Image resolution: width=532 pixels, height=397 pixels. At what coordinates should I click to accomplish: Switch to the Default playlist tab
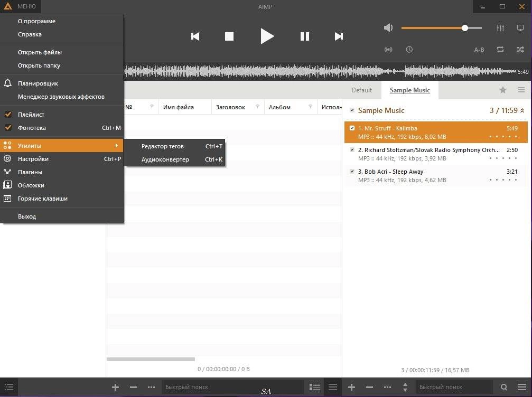(362, 90)
